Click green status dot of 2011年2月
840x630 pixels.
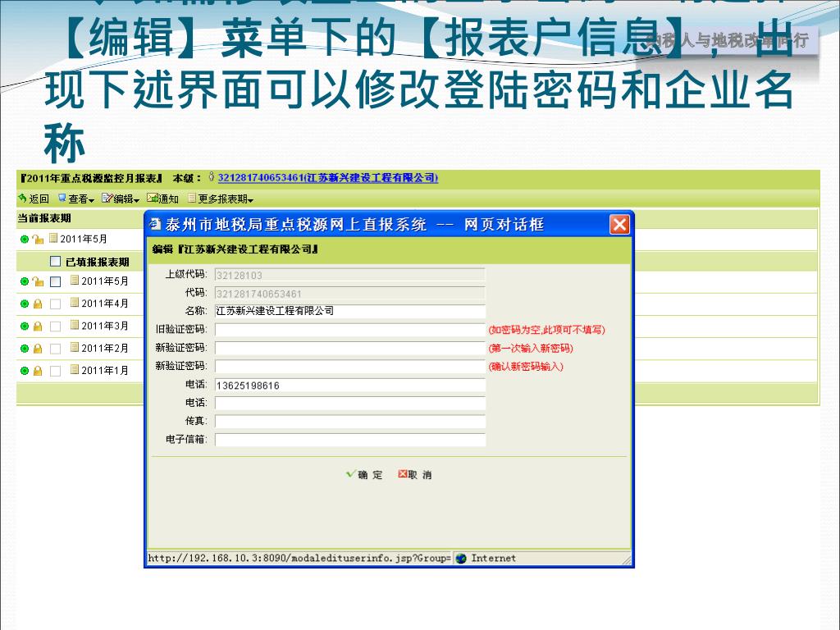click(x=24, y=349)
